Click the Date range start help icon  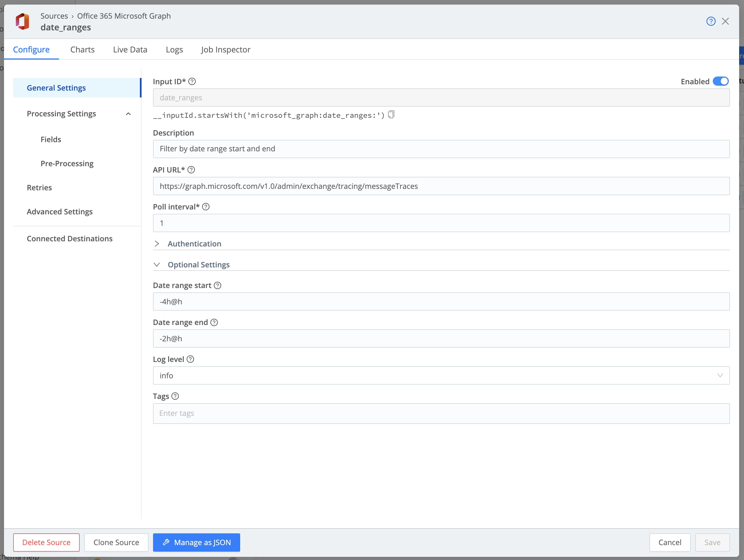(218, 285)
